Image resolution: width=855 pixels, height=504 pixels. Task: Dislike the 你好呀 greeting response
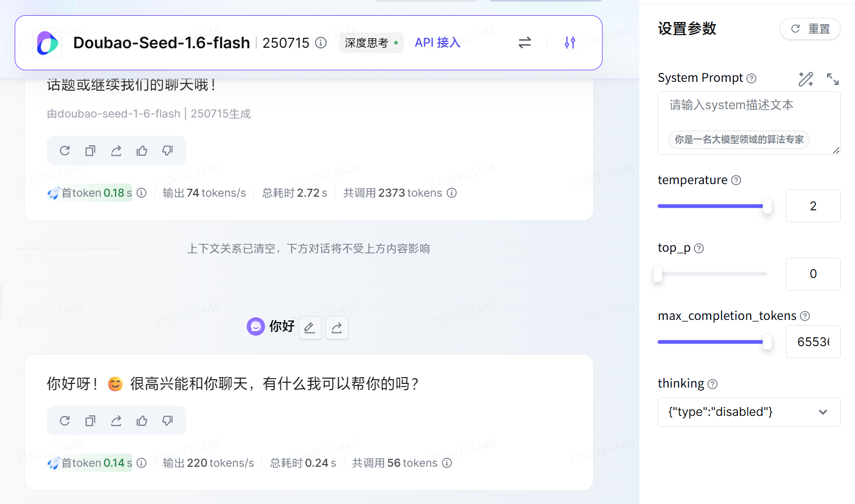tap(167, 421)
